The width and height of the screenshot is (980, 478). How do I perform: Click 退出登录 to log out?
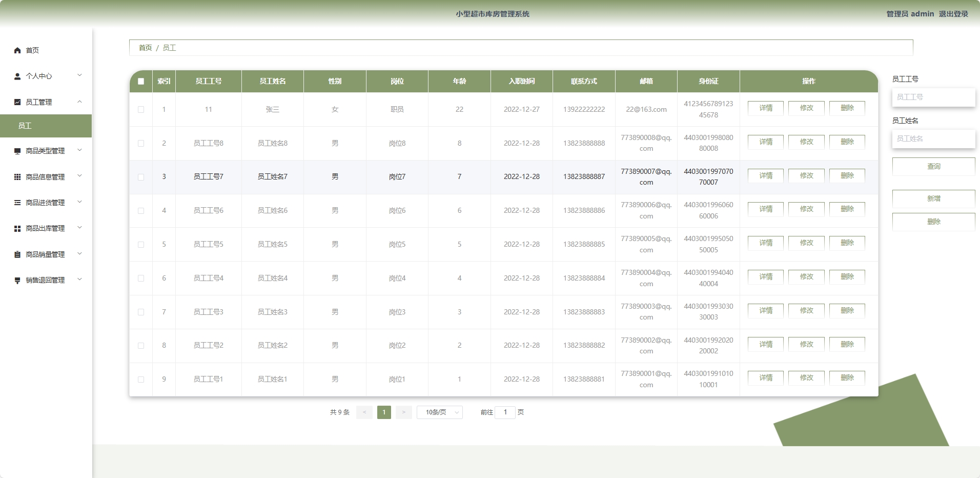953,14
